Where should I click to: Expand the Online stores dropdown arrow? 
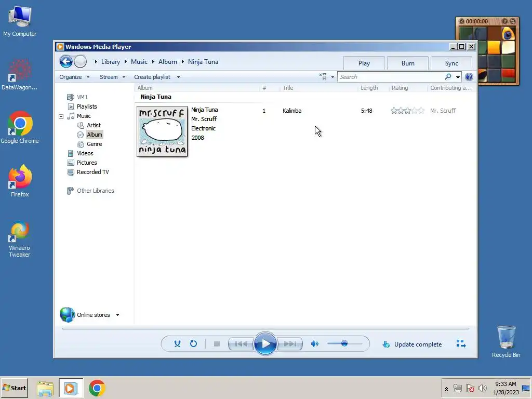pyautogui.click(x=117, y=315)
